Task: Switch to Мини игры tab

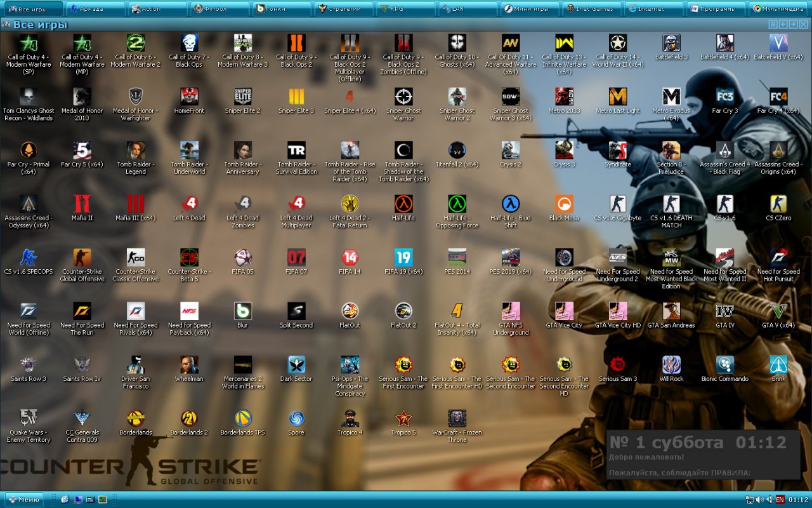Action: (x=530, y=9)
